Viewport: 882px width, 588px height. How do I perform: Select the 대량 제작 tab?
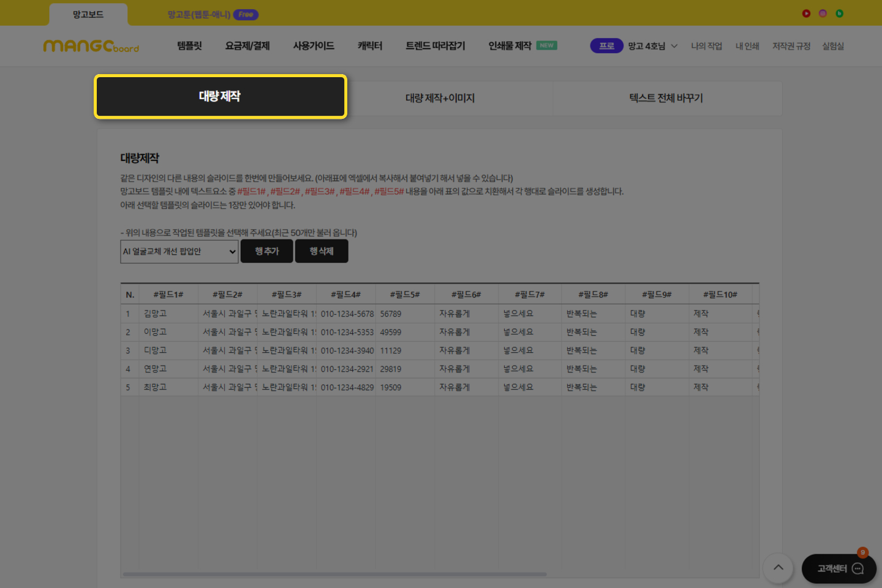pos(221,97)
